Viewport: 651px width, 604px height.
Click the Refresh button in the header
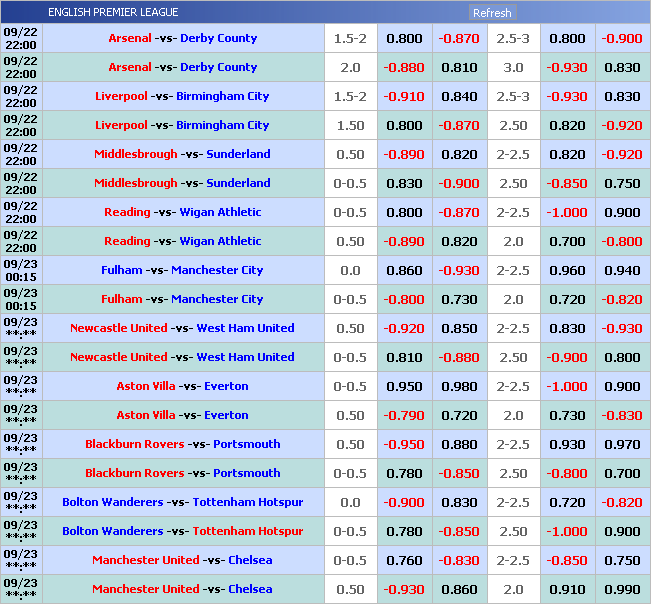point(492,13)
